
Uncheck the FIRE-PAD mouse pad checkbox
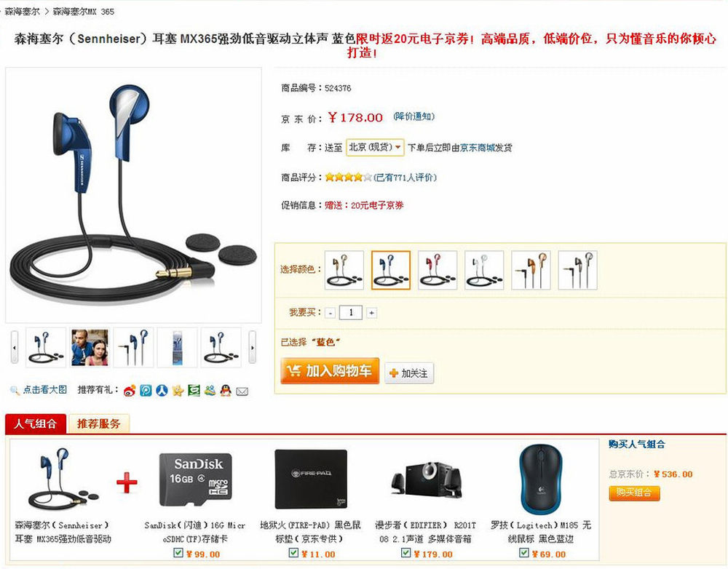[293, 553]
